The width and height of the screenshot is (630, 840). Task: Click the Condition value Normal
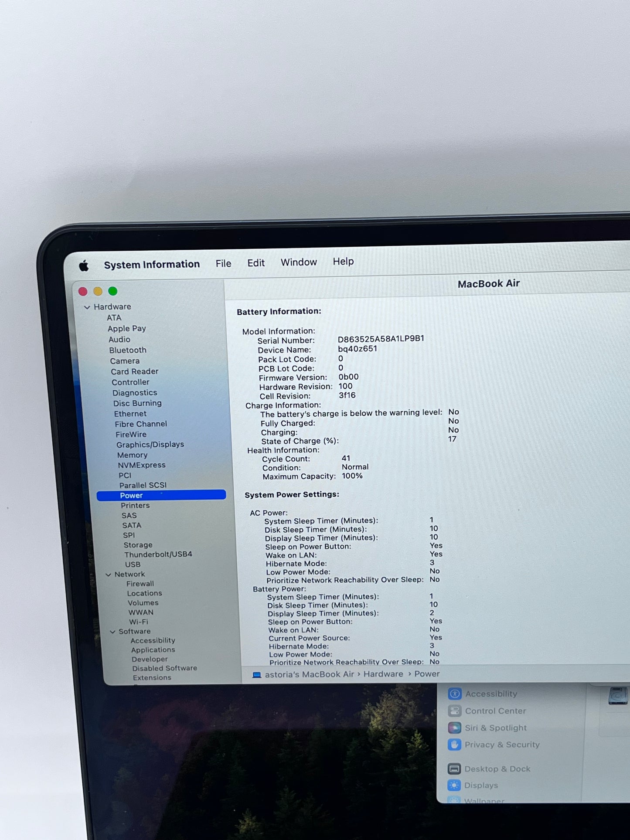[x=355, y=467]
